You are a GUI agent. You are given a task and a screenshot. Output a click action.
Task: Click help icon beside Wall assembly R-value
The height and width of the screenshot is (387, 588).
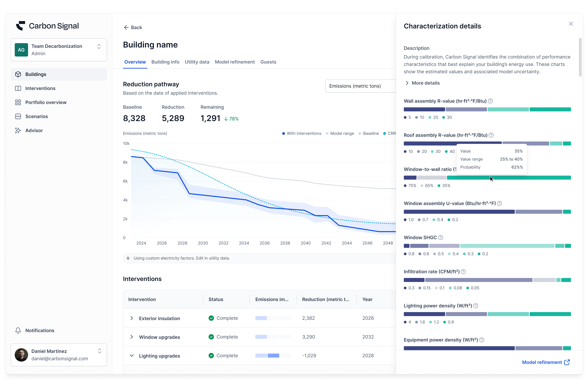491,101
